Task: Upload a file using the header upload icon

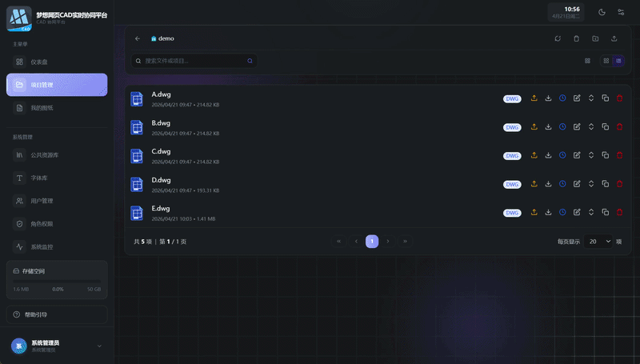Action: (x=614, y=38)
